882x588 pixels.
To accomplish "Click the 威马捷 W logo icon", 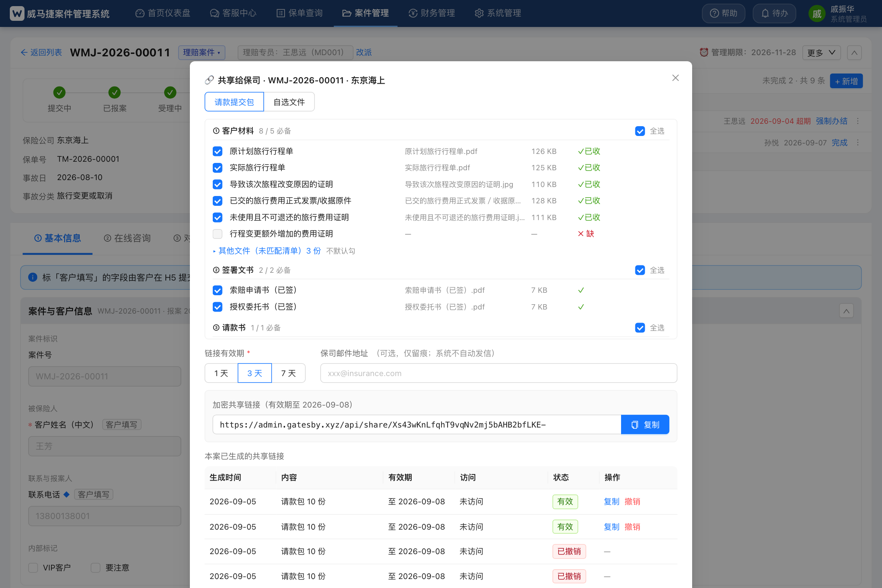I will pos(17,13).
